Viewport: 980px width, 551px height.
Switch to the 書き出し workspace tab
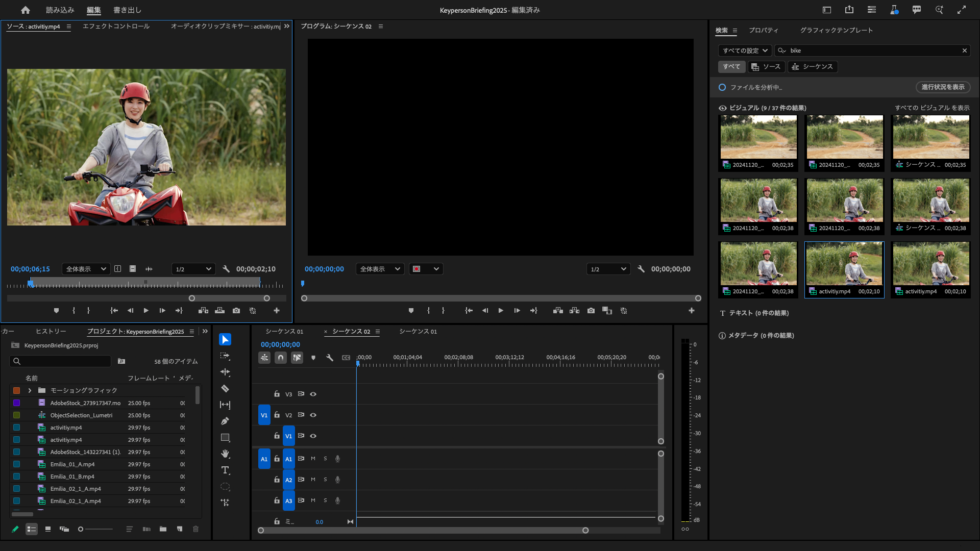coord(127,10)
